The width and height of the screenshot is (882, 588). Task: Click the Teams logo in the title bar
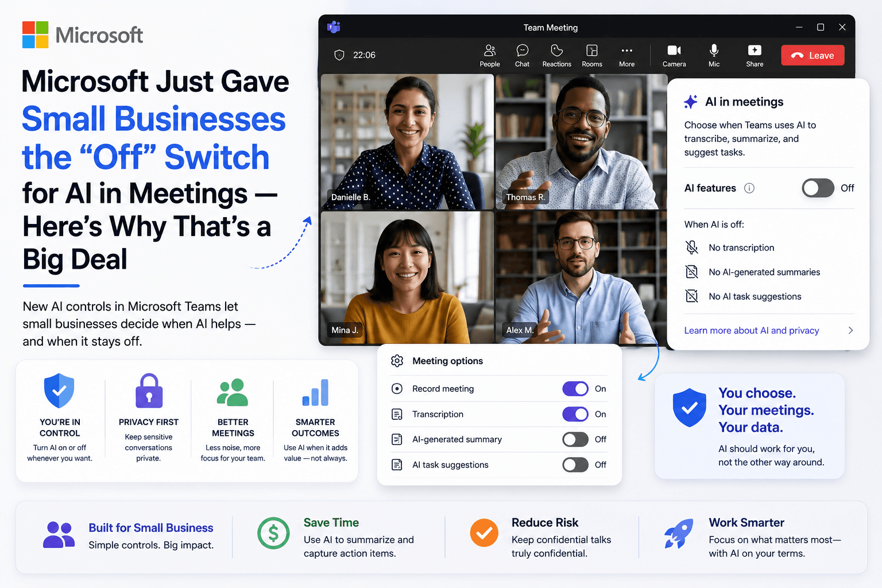334,27
